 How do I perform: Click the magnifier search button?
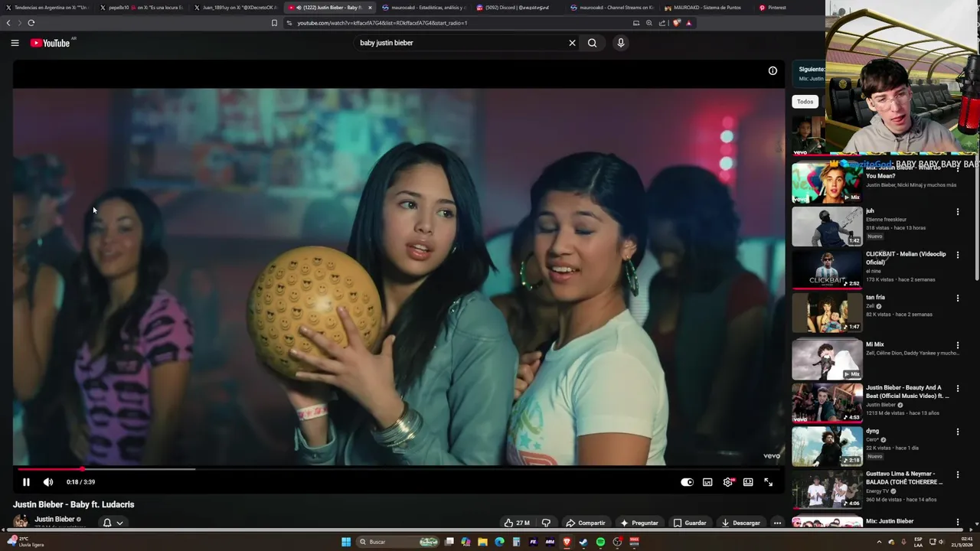click(x=592, y=43)
